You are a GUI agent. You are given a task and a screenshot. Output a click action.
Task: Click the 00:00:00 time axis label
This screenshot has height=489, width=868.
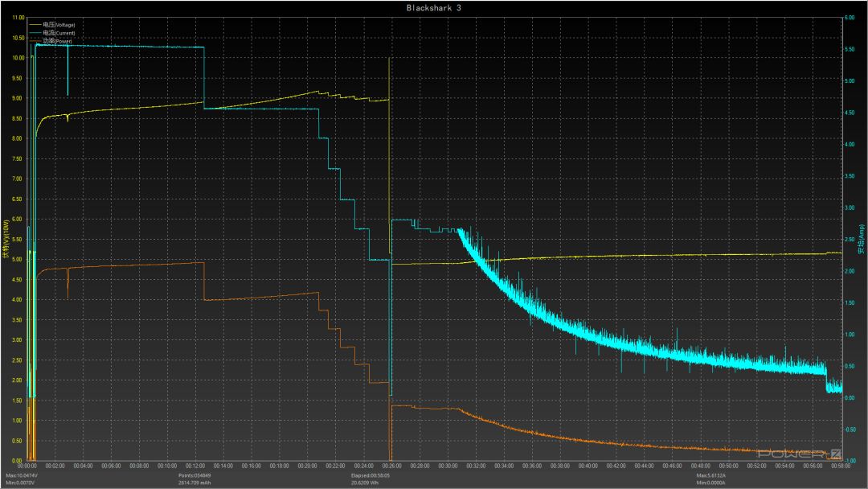point(27,466)
